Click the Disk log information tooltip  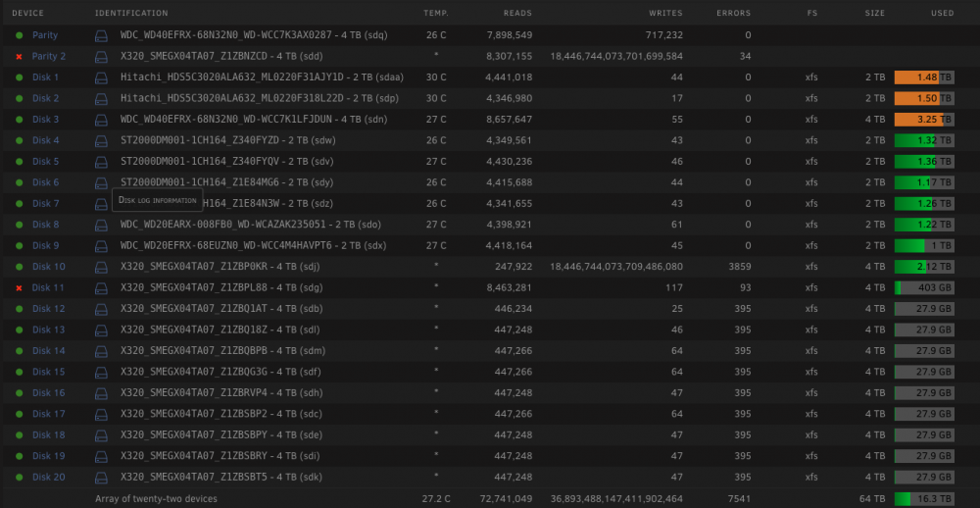pyautogui.click(x=158, y=200)
